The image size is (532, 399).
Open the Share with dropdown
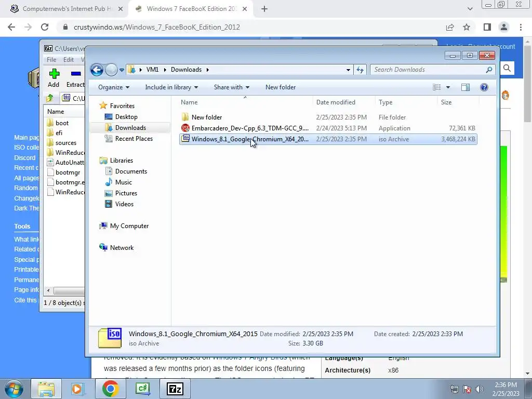click(x=231, y=87)
